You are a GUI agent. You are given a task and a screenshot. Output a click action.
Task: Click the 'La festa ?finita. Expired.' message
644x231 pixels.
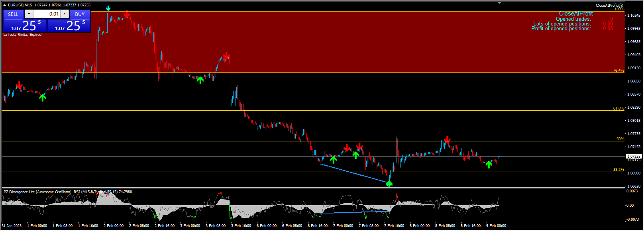tap(23, 35)
